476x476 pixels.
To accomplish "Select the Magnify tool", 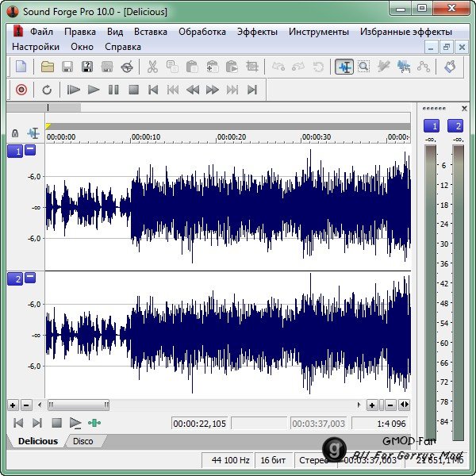I will pos(363,67).
